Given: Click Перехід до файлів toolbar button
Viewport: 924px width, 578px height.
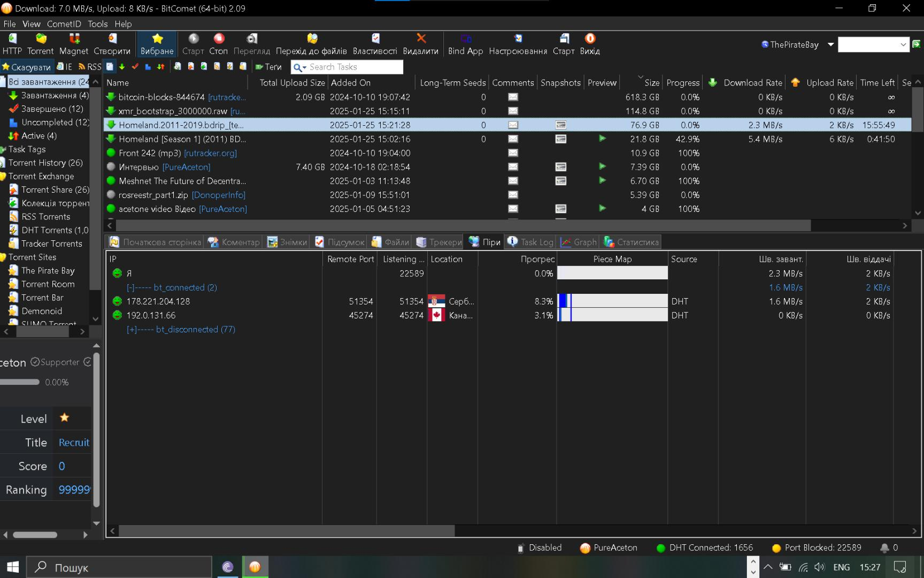Looking at the screenshot, I should click(x=312, y=44).
